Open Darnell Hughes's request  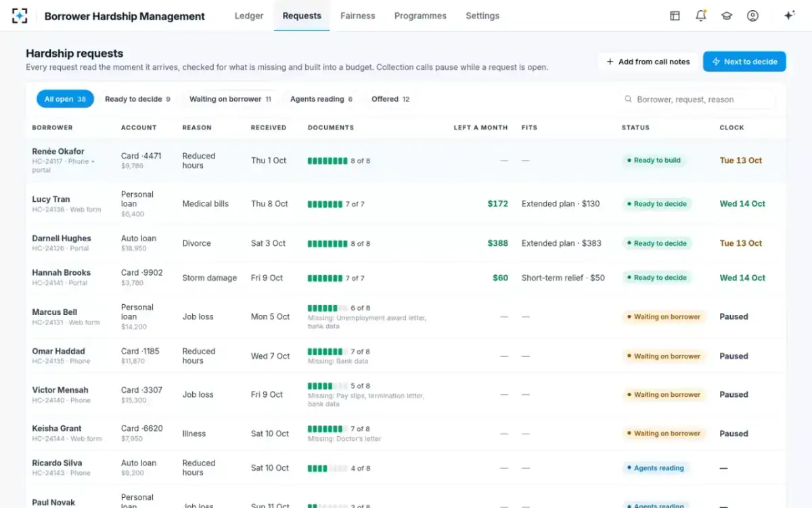[406, 243]
